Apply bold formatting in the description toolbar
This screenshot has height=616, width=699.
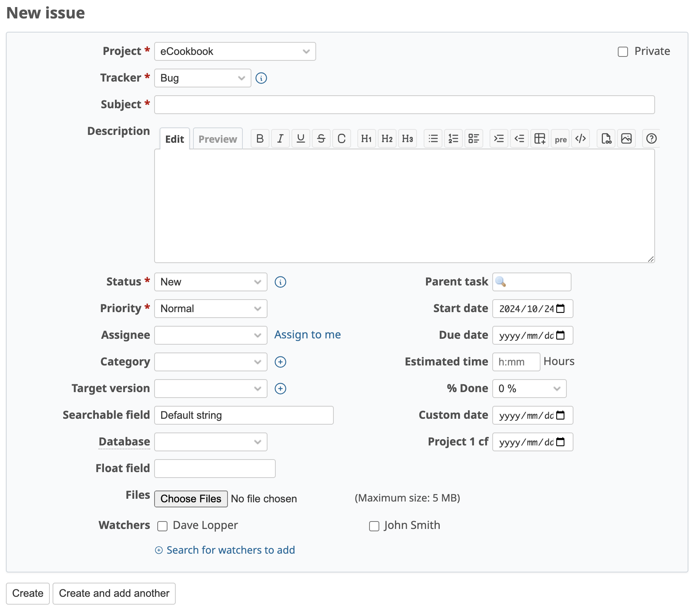tap(260, 138)
